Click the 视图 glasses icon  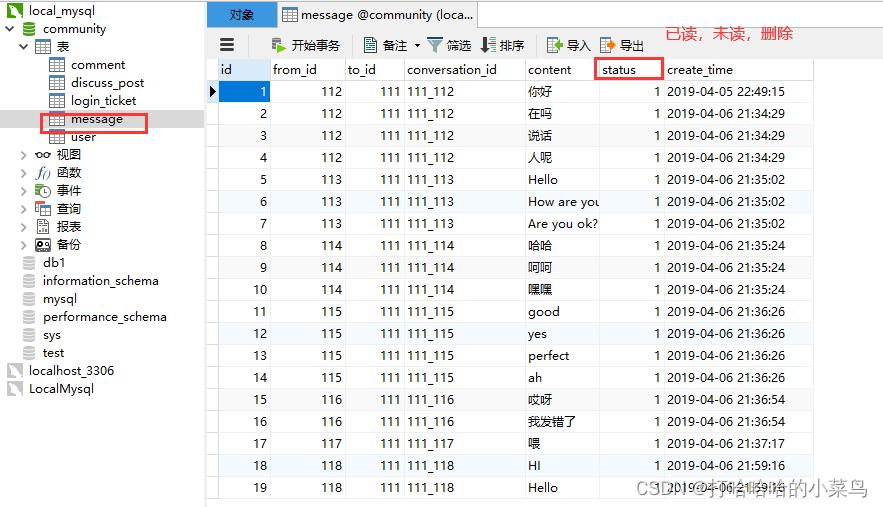43,154
